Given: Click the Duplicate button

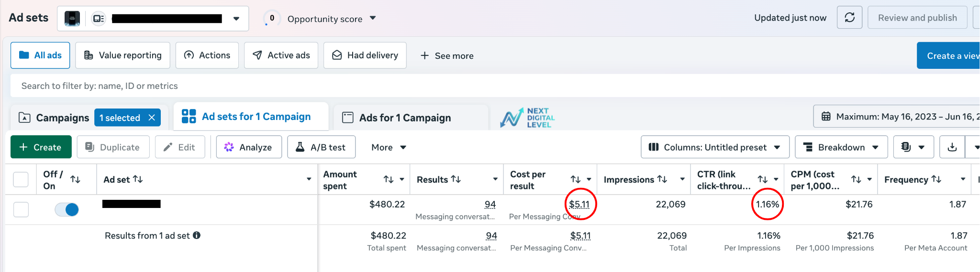Looking at the screenshot, I should coord(113,147).
